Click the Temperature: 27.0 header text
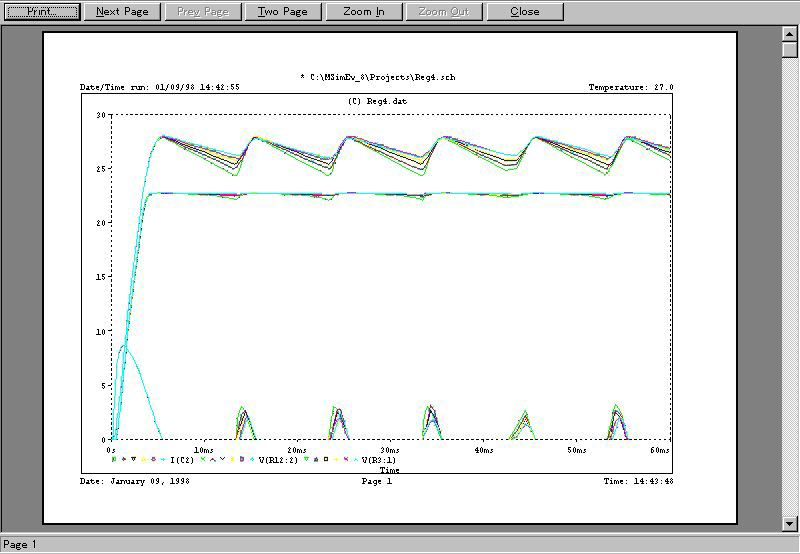The width and height of the screenshot is (800, 554). click(630, 88)
